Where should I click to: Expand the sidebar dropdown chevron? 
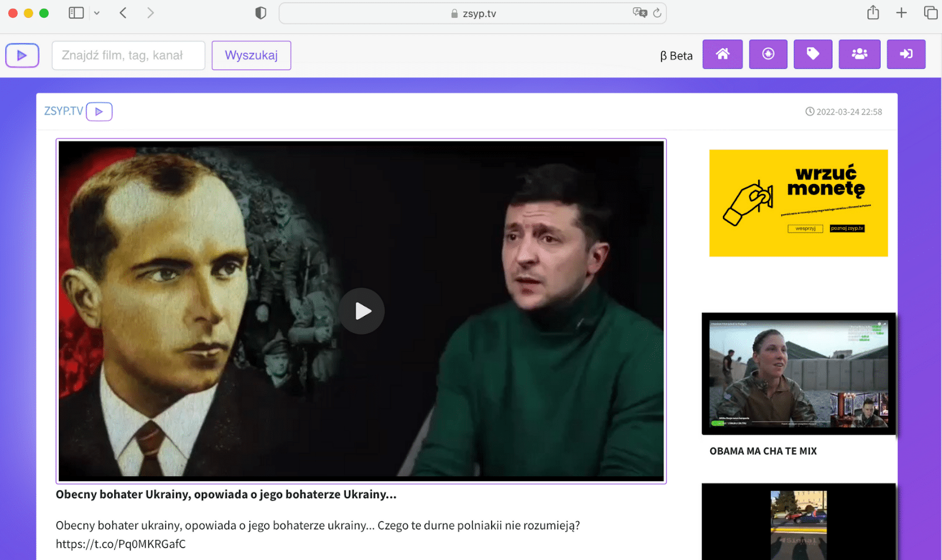pos(97,13)
